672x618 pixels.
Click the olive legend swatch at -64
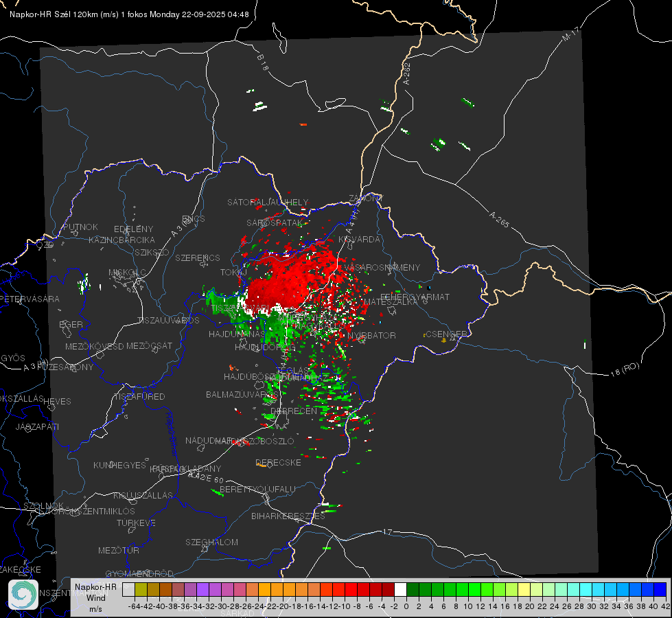[x=141, y=589]
